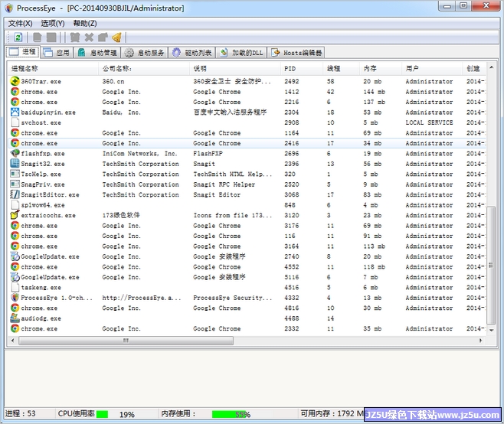The height and width of the screenshot is (424, 504).
Task: Open the 文件(X) menu
Action: [20, 24]
